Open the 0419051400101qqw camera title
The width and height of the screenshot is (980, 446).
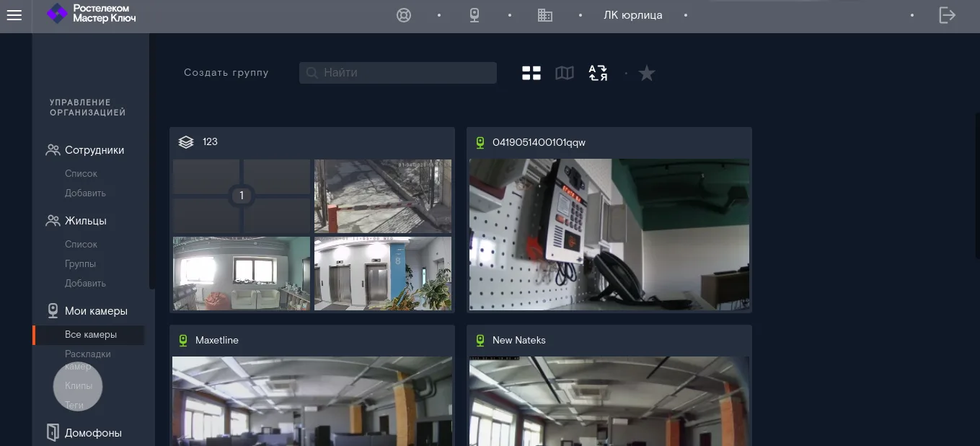tap(539, 142)
